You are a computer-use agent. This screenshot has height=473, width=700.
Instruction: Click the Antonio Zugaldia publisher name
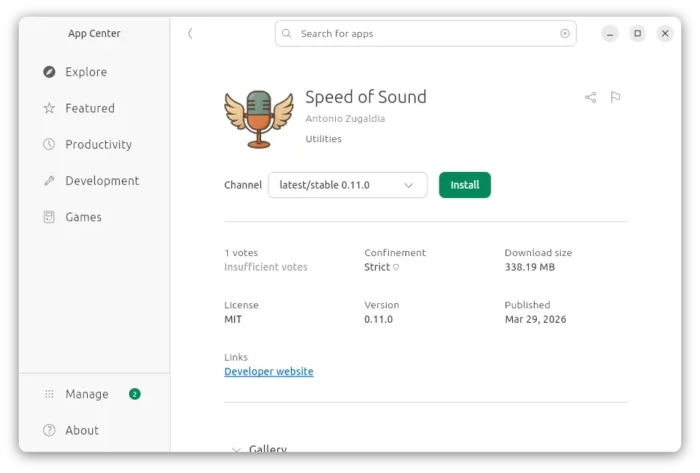click(x=345, y=118)
